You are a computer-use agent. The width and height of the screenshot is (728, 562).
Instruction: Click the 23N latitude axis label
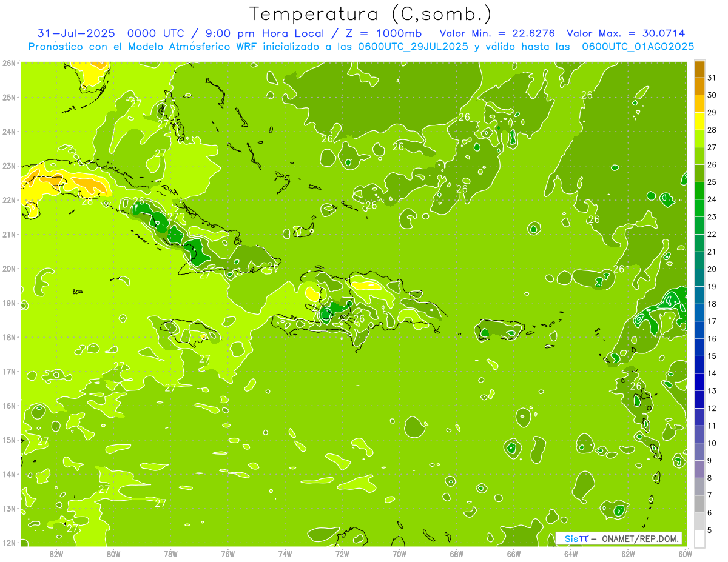[x=9, y=166]
